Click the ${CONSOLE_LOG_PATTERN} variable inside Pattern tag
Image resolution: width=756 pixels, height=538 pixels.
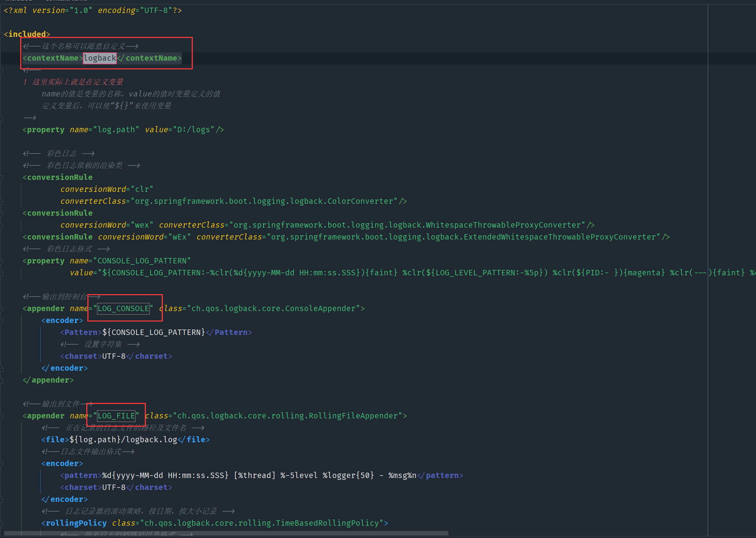pyautogui.click(x=153, y=332)
